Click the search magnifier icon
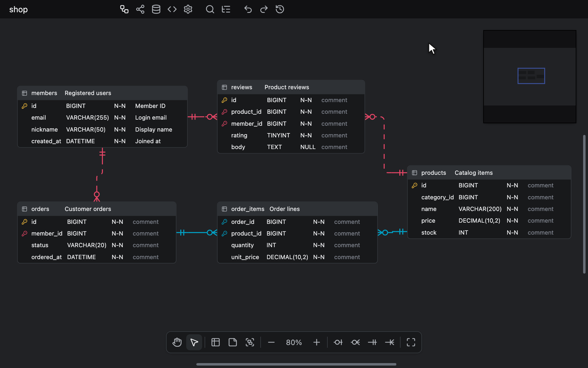The image size is (588, 368). pos(210,9)
